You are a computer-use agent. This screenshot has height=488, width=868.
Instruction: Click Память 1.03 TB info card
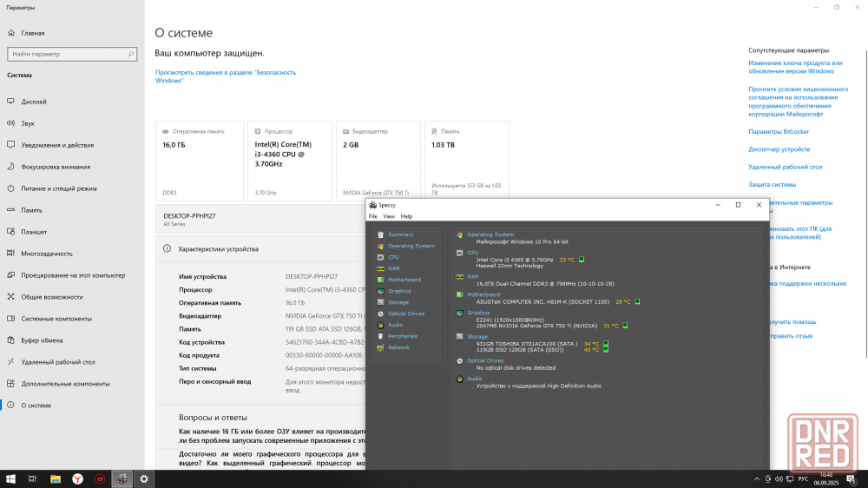pos(467,161)
